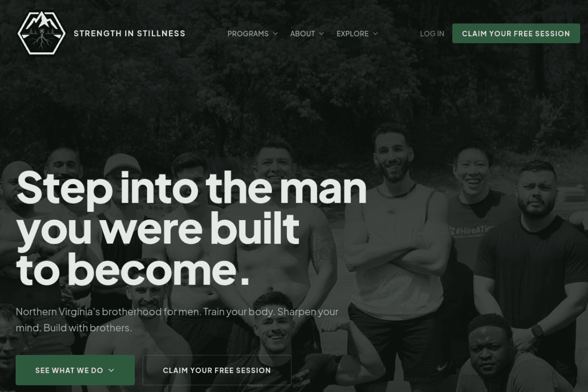The width and height of the screenshot is (588, 392).
Task: Click header green Claim Your Free Session button
Action: pos(516,34)
